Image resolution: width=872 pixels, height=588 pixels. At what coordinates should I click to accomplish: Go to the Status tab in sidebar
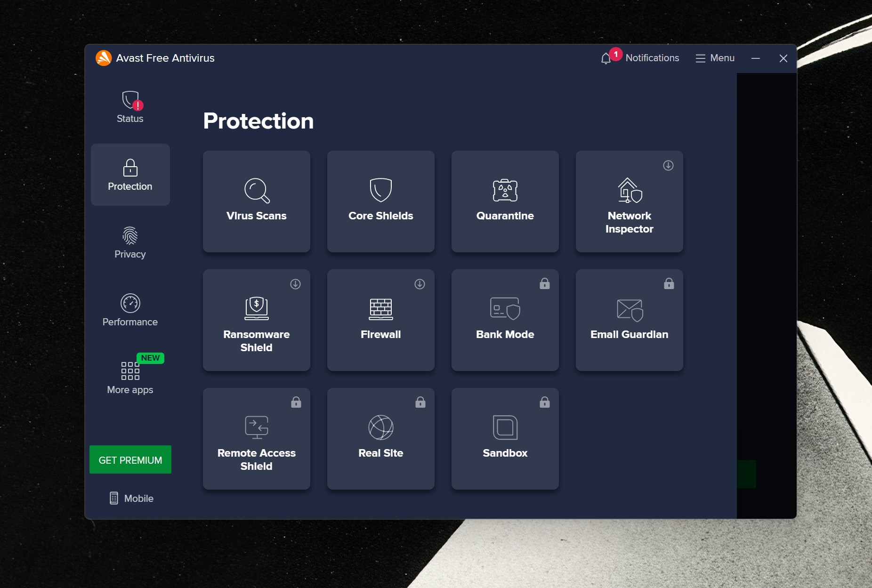pos(130,107)
